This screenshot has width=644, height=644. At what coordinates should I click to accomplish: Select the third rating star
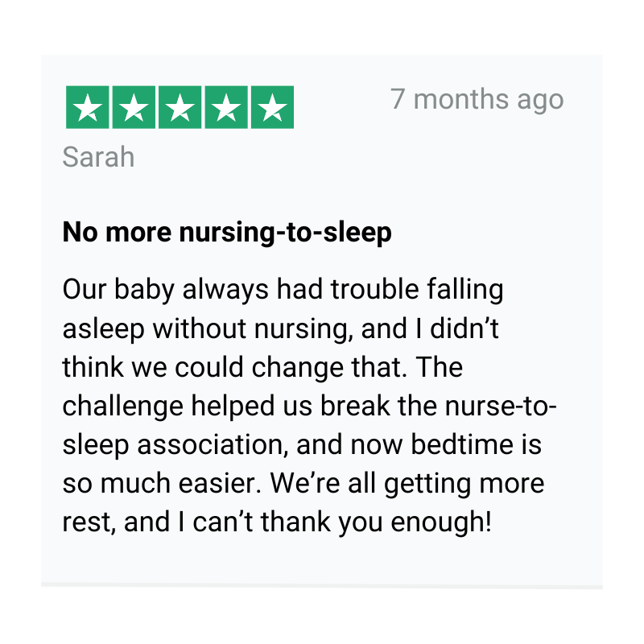click(180, 108)
